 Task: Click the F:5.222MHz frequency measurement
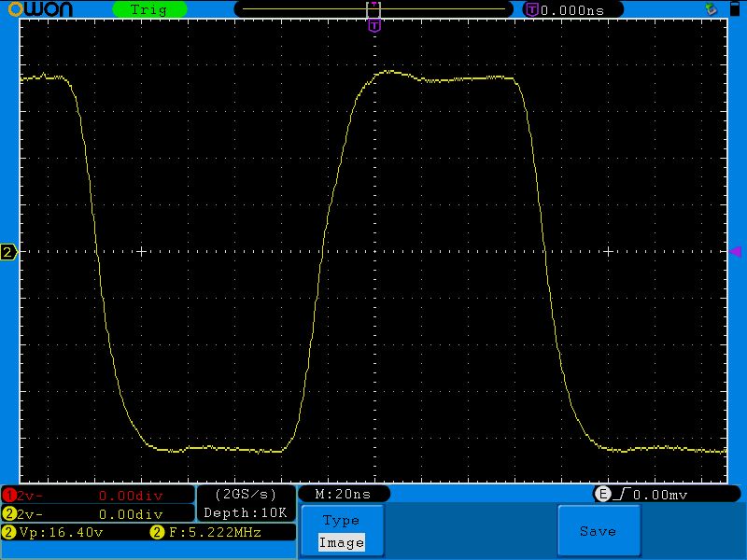tap(215, 532)
